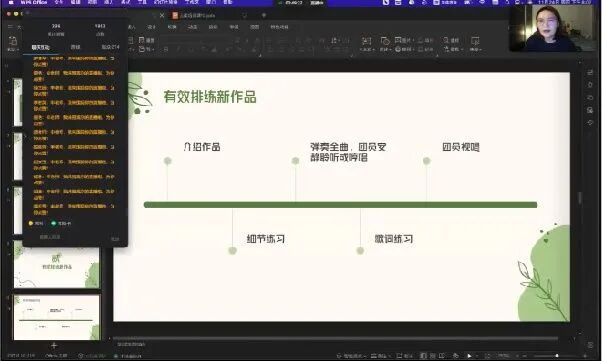Screen dimensions: 602x361
Task: Switch to the 放映 ribbon tab
Action: click(x=213, y=27)
